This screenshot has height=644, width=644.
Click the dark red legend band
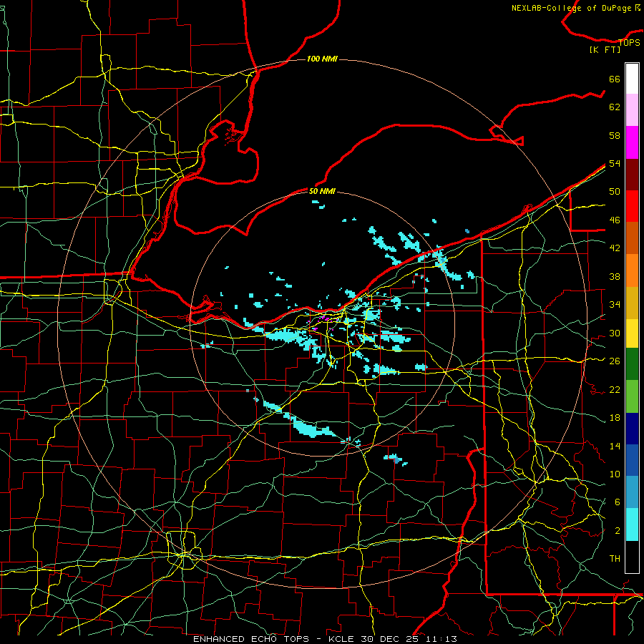pyautogui.click(x=632, y=175)
